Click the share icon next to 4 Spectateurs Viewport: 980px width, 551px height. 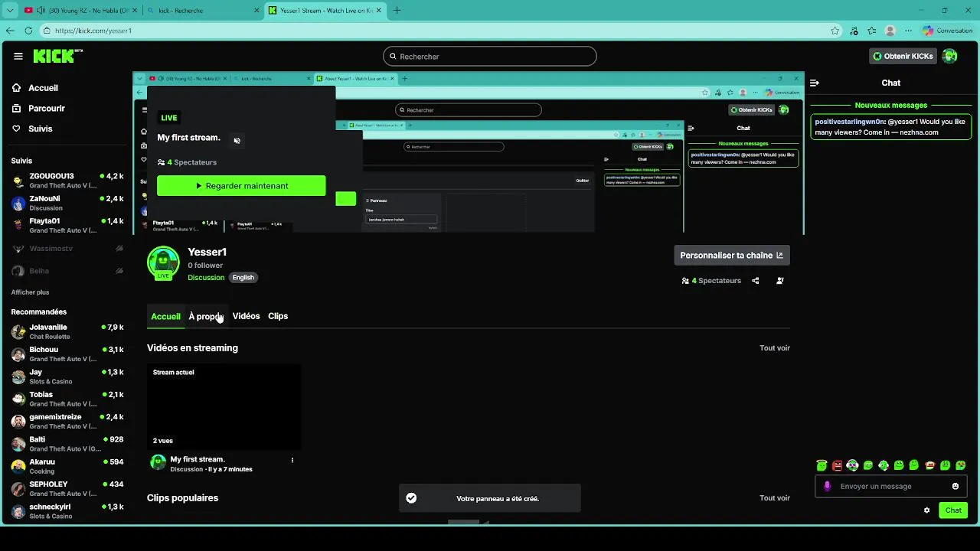755,281
